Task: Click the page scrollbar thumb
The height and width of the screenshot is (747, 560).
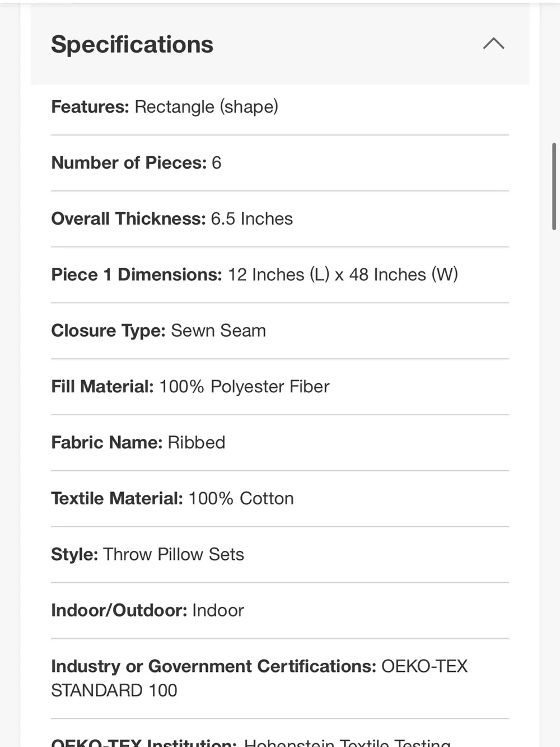Action: click(x=554, y=186)
